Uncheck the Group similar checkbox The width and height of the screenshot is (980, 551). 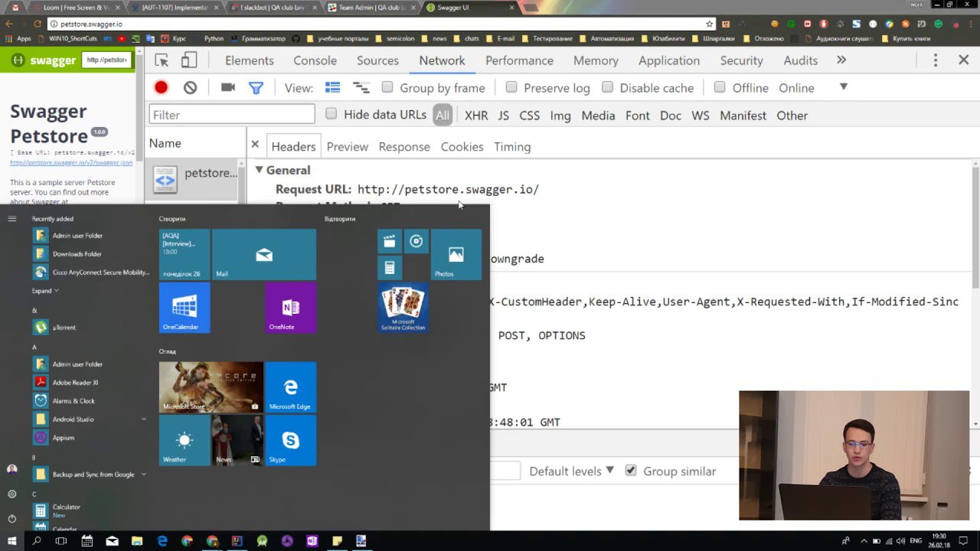click(631, 470)
